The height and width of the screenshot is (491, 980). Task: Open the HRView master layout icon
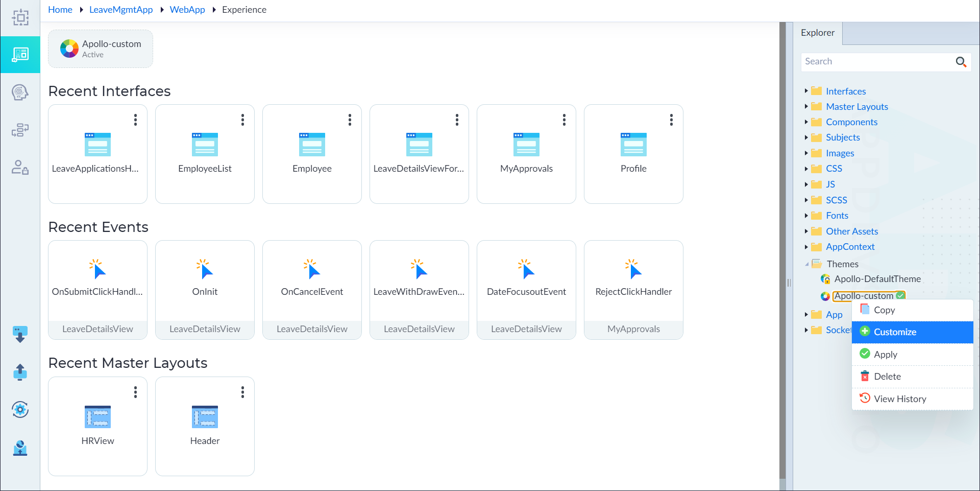click(97, 417)
